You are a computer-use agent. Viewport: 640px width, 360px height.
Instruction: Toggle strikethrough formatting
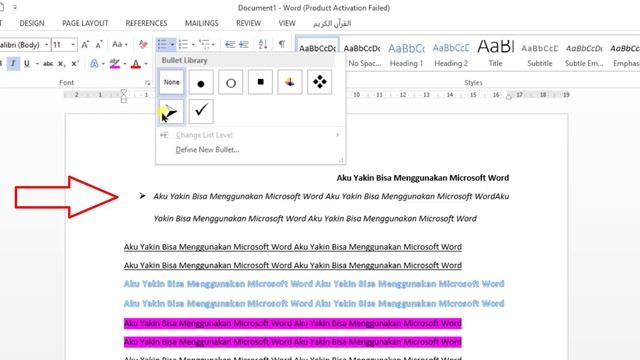(x=48, y=64)
